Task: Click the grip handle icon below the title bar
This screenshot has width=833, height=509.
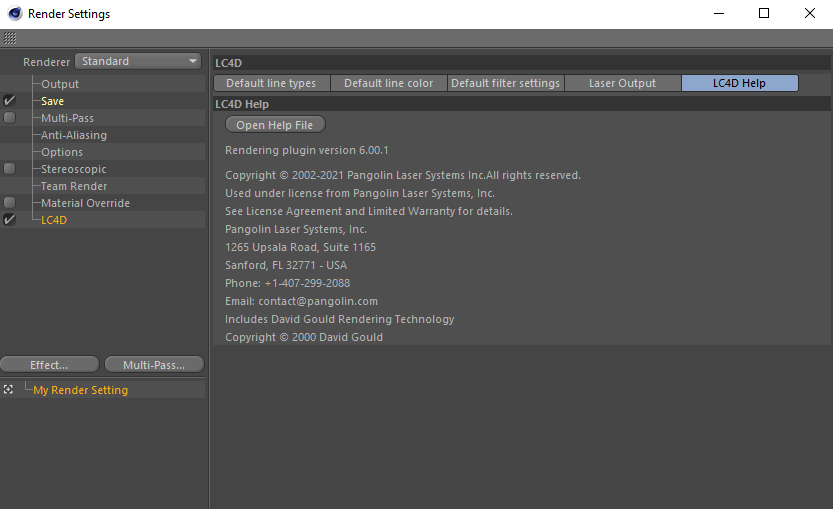Action: coord(9,38)
